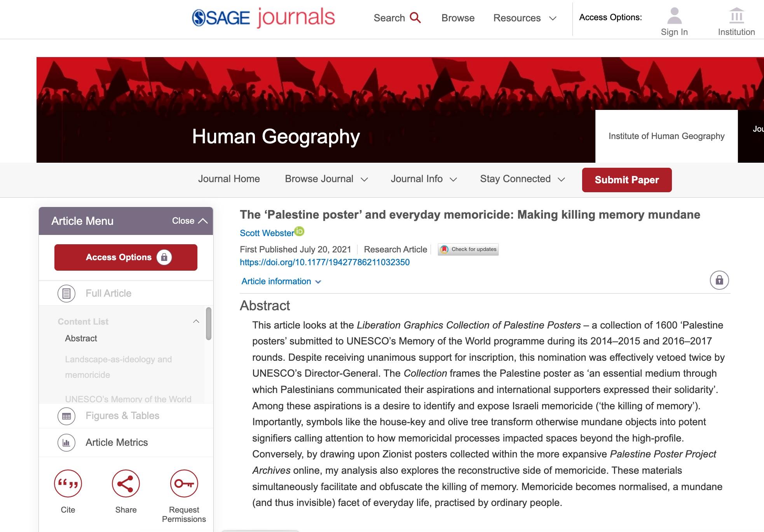
Task: Collapse the Content List section
Action: pos(196,321)
